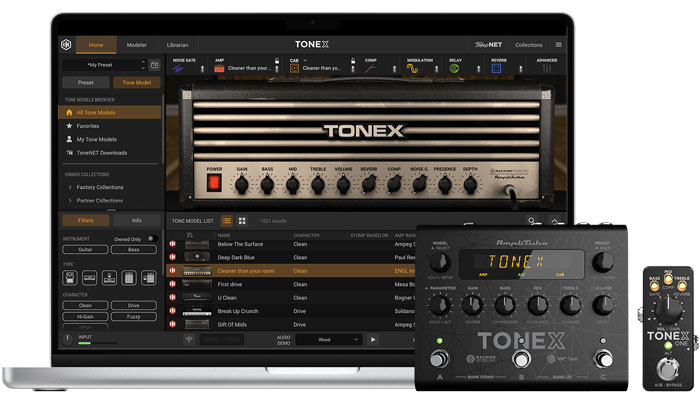Open the Noise Gate module icon
The height and width of the screenshot is (403, 700).
(x=178, y=69)
